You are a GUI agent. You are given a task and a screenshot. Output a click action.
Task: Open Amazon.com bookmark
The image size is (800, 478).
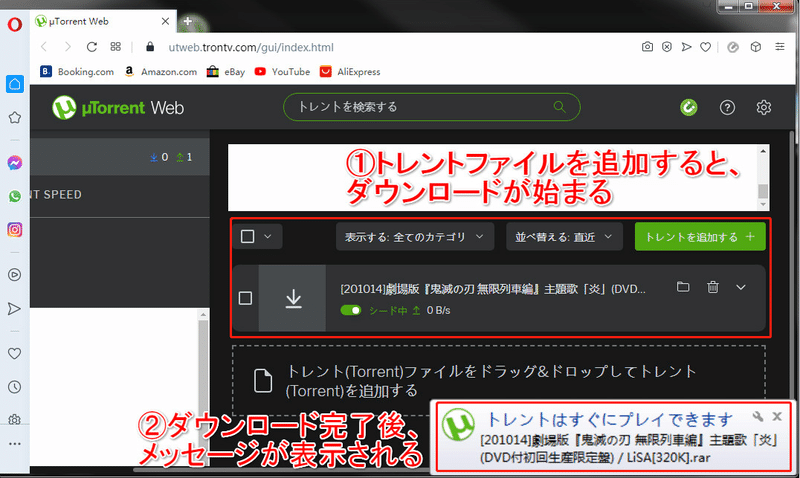(x=161, y=71)
